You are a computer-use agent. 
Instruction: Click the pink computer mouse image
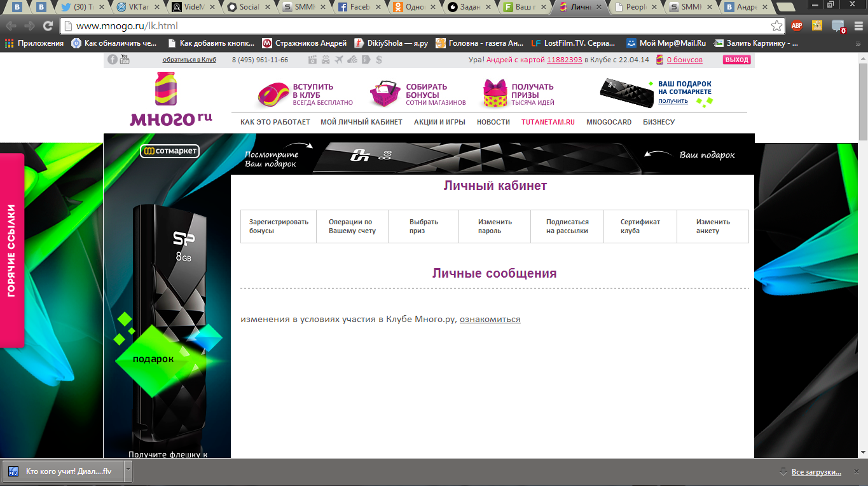tap(273, 94)
